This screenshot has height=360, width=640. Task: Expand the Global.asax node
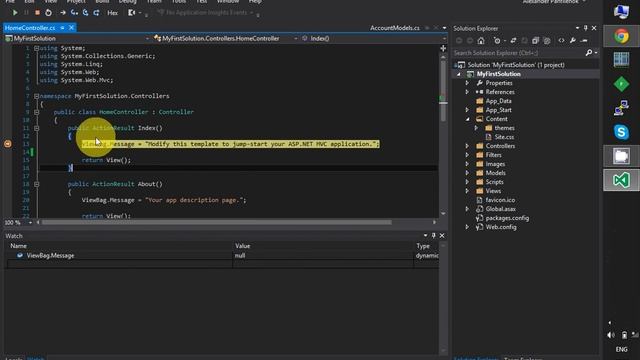467,209
